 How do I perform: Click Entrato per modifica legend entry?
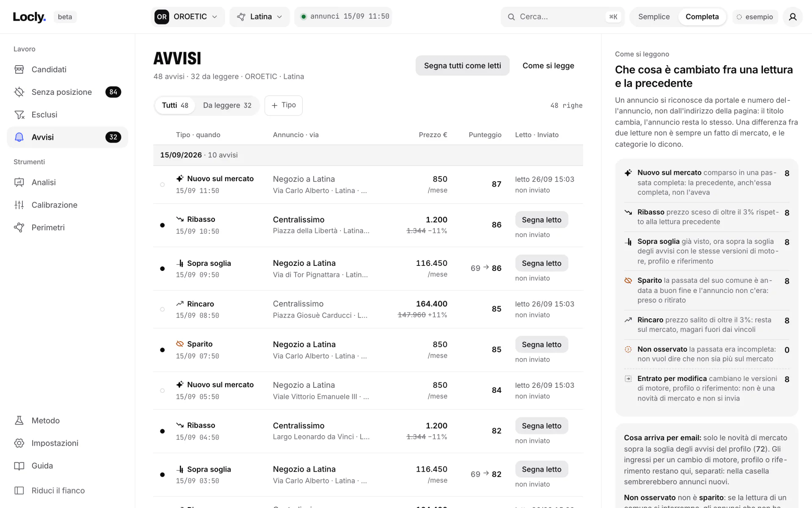click(707, 388)
